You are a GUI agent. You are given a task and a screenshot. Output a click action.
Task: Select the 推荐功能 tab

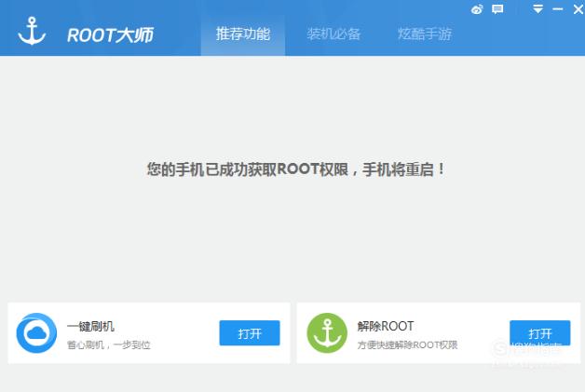(x=243, y=34)
